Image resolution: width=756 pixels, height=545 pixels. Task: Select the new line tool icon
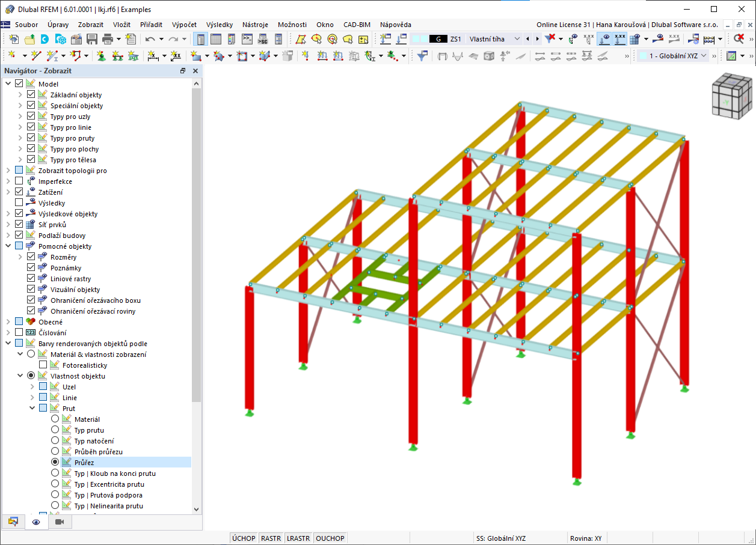coord(36,56)
